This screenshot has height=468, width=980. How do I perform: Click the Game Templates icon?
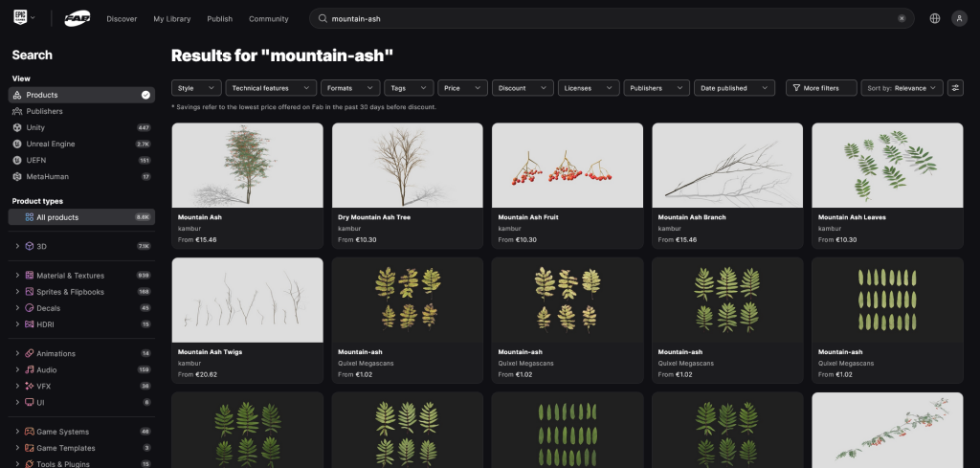pos(30,448)
